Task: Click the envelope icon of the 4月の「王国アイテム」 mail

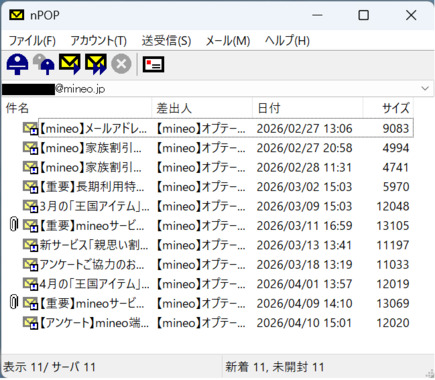Action: pyautogui.click(x=30, y=284)
